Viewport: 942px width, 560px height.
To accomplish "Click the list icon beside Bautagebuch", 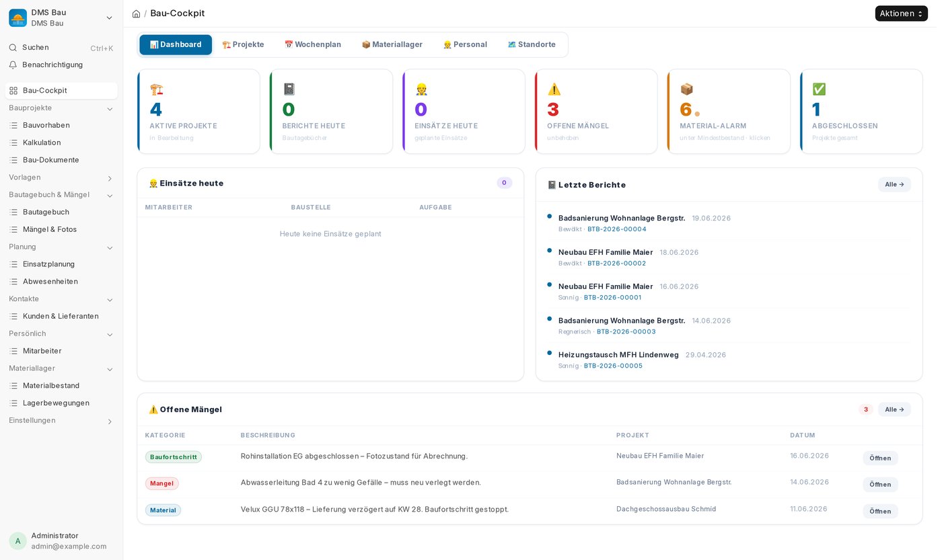I will [13, 212].
